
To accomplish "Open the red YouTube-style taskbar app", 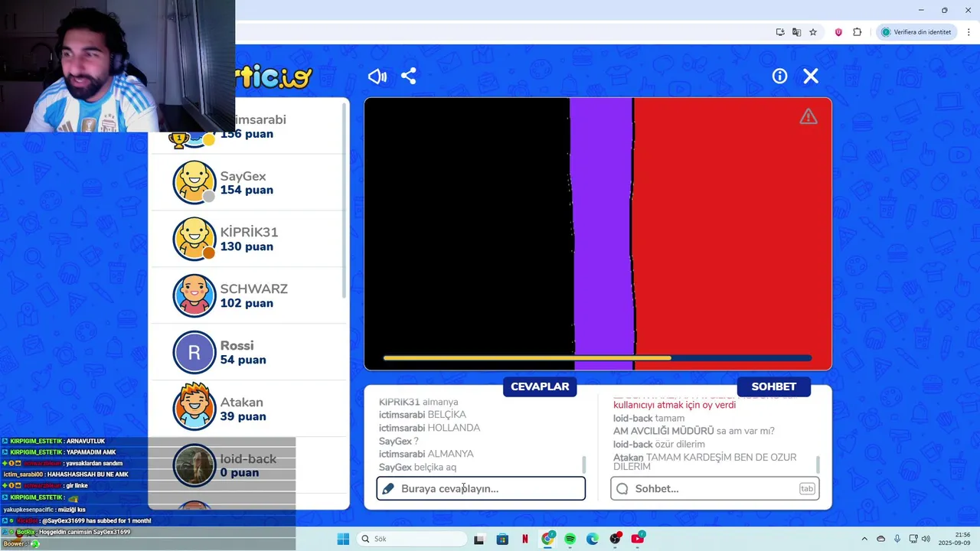I will 637,539.
